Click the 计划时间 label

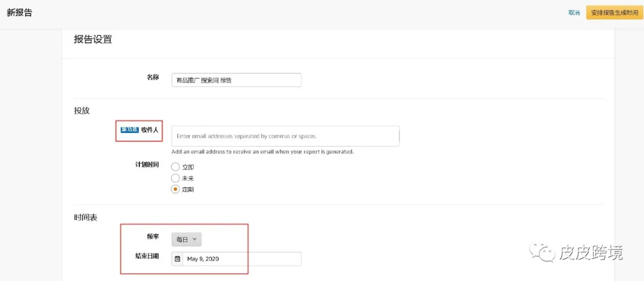coord(147,165)
